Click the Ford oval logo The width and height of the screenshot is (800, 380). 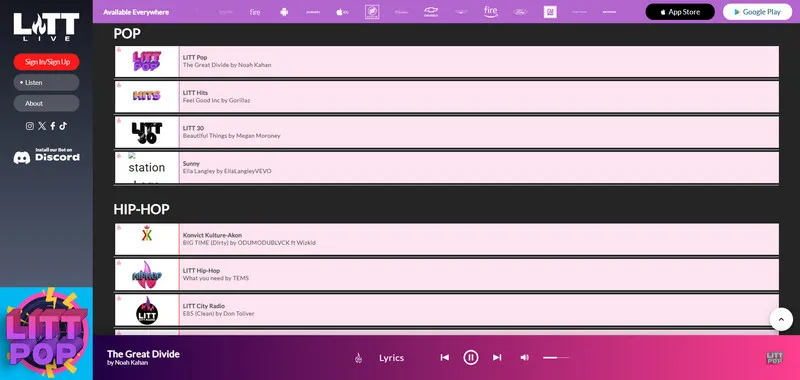pyautogui.click(x=520, y=12)
